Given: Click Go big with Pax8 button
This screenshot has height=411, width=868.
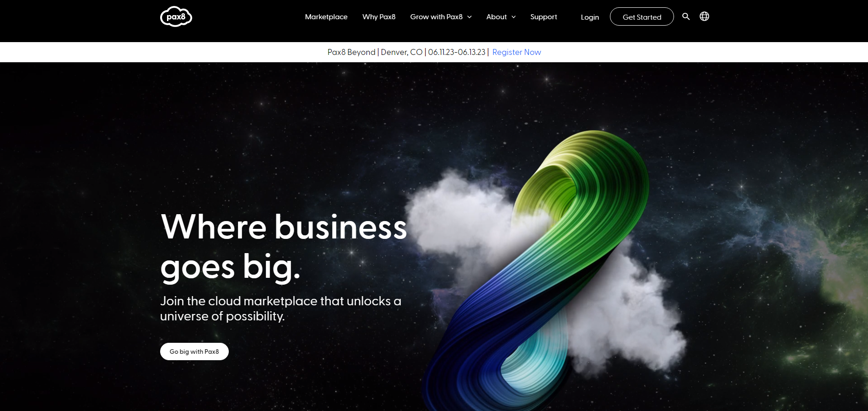Looking at the screenshot, I should click(194, 352).
